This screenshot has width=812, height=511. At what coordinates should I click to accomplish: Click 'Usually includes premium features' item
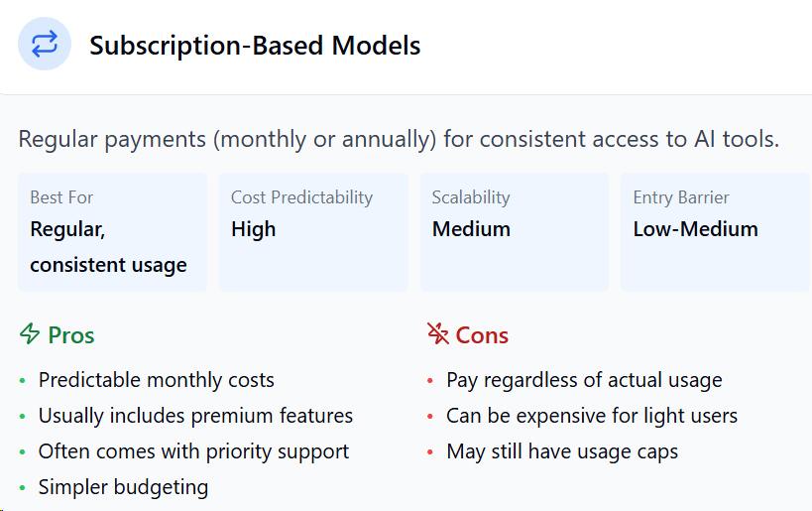[195, 416]
